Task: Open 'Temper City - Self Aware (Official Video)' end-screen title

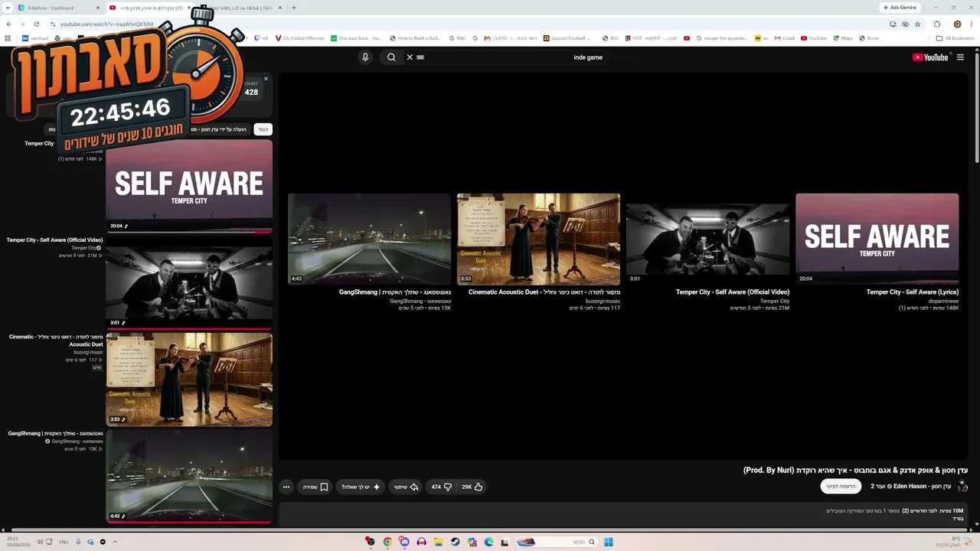Action: (x=733, y=292)
